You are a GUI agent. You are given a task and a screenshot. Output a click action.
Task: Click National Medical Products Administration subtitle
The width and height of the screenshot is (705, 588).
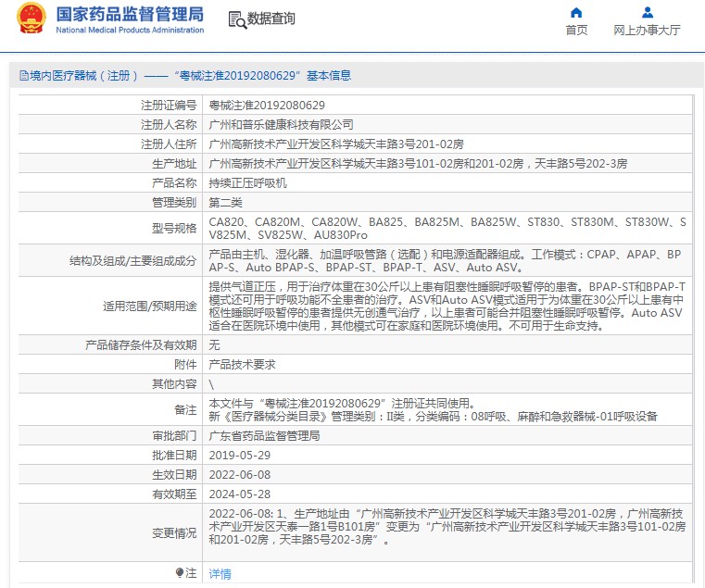point(130,31)
